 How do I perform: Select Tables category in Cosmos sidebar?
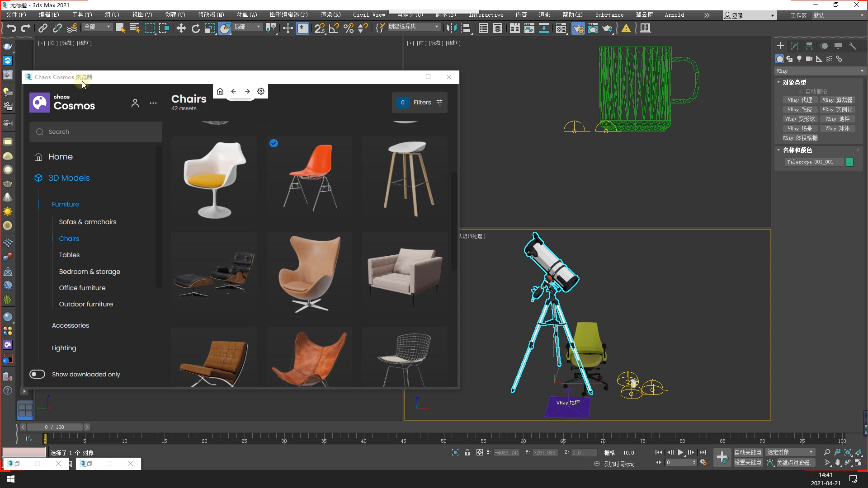69,255
